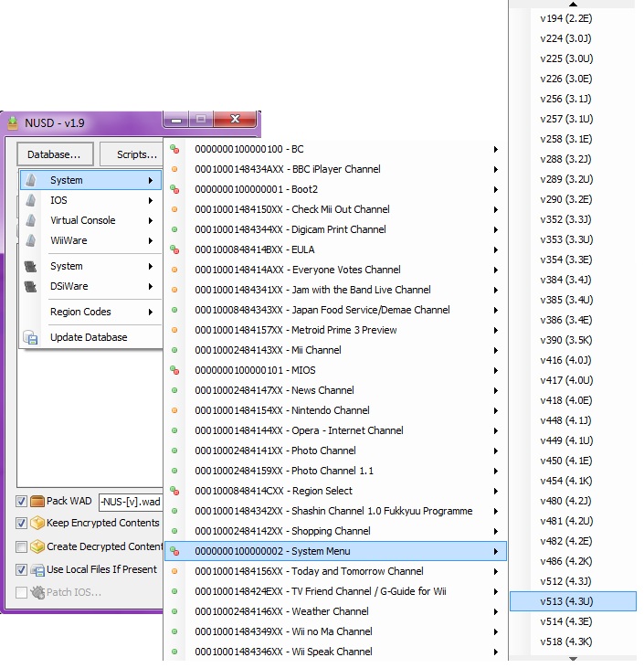Uncheck the Pack WAD checkbox
Image resolution: width=644 pixels, height=668 pixels.
[x=21, y=502]
